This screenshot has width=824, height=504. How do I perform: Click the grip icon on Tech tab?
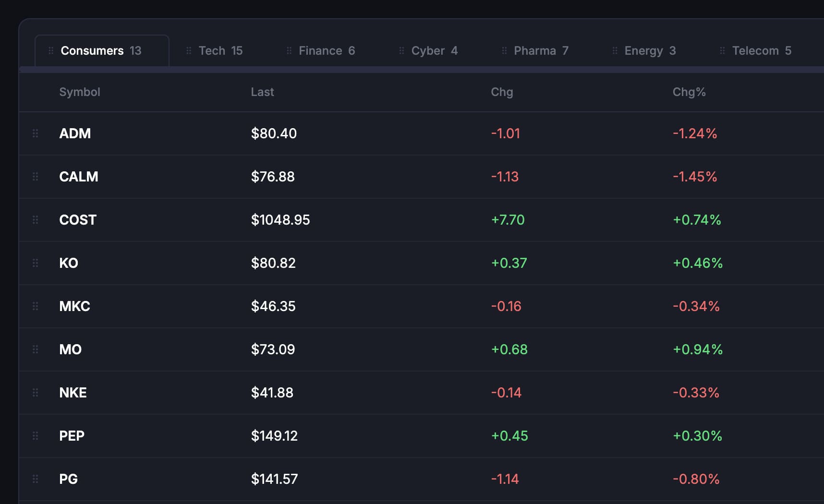pos(189,50)
